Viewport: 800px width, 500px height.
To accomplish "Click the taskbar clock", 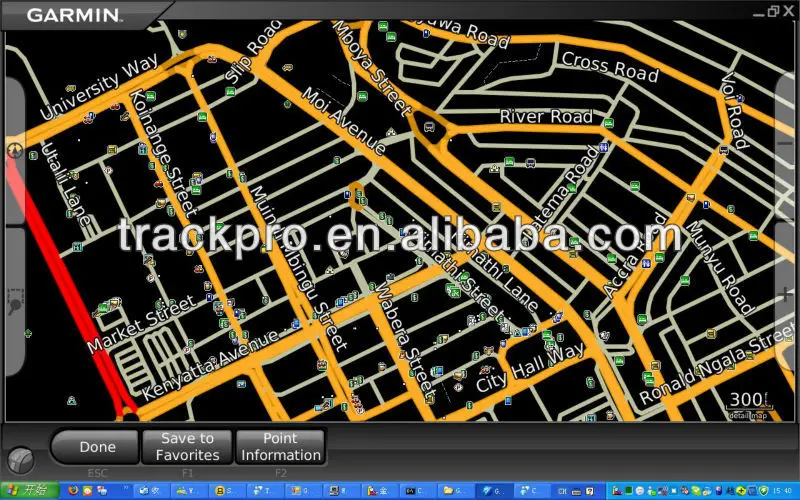I will point(782,491).
